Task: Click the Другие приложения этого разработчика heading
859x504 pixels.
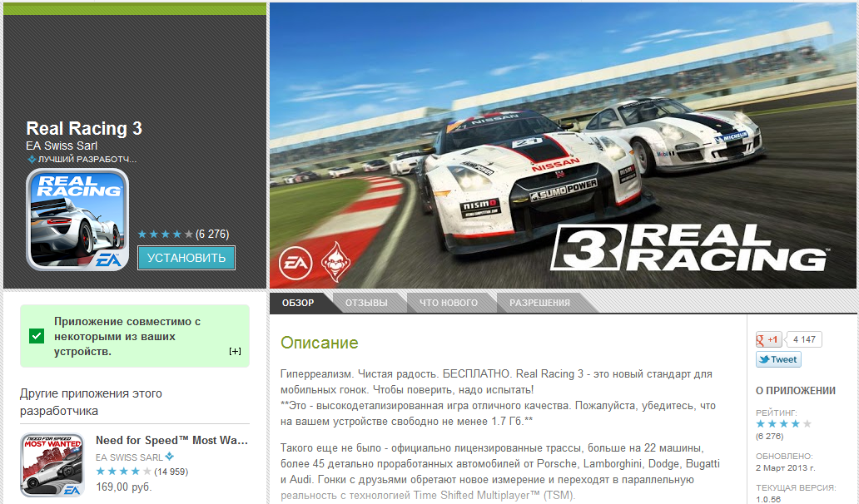Action: tap(91, 403)
